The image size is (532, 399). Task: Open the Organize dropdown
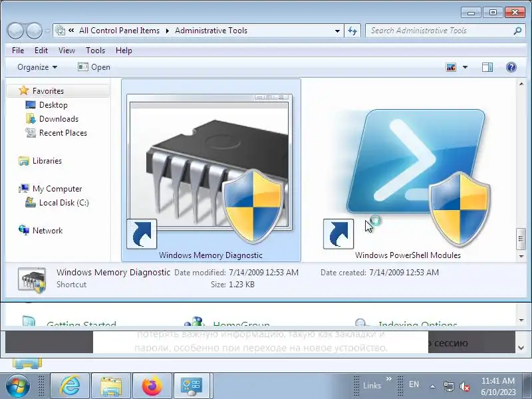(x=37, y=67)
